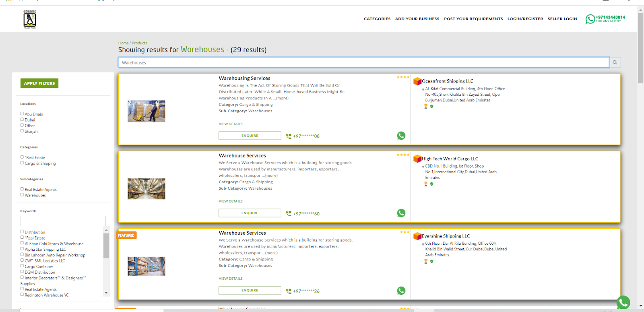The width and height of the screenshot is (644, 312).
Task: Click the Evershine Shipping LLC box logo icon
Action: (417, 236)
